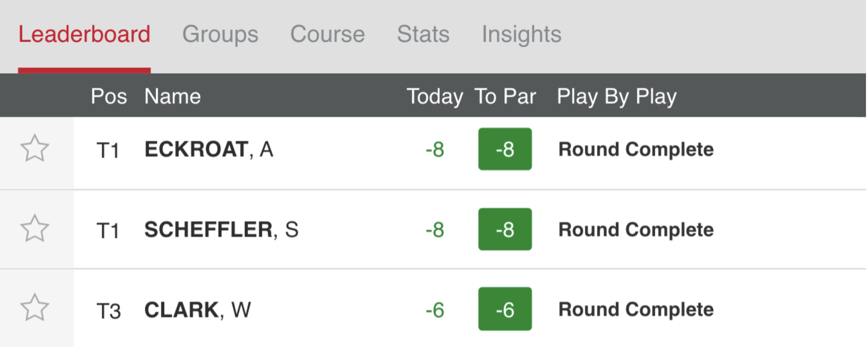Open the Course tab

tap(327, 34)
